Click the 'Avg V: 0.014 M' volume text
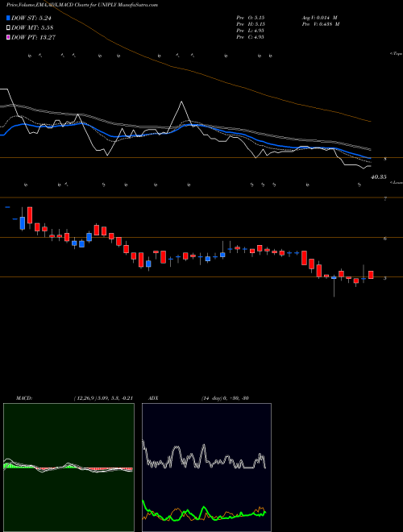The image size is (403, 532). click(319, 18)
